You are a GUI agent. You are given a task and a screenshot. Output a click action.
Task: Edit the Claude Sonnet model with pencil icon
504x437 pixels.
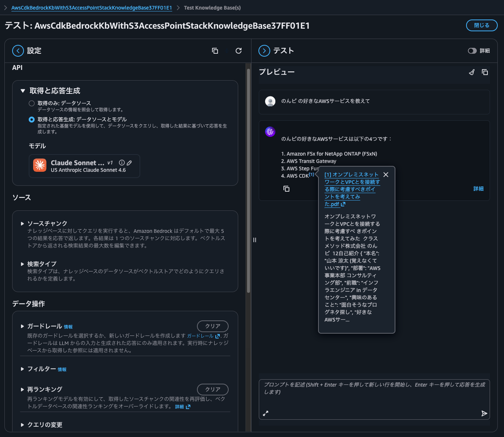130,162
